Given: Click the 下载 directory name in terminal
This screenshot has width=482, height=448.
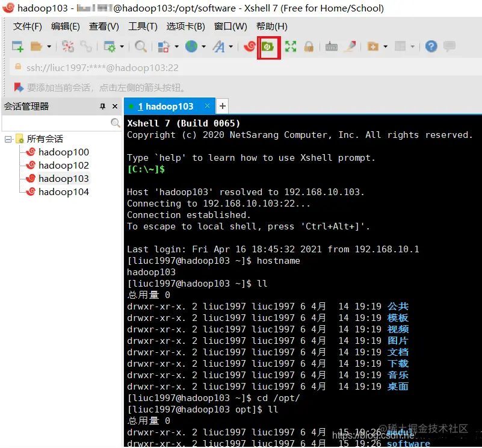Looking at the screenshot, I should 398,364.
